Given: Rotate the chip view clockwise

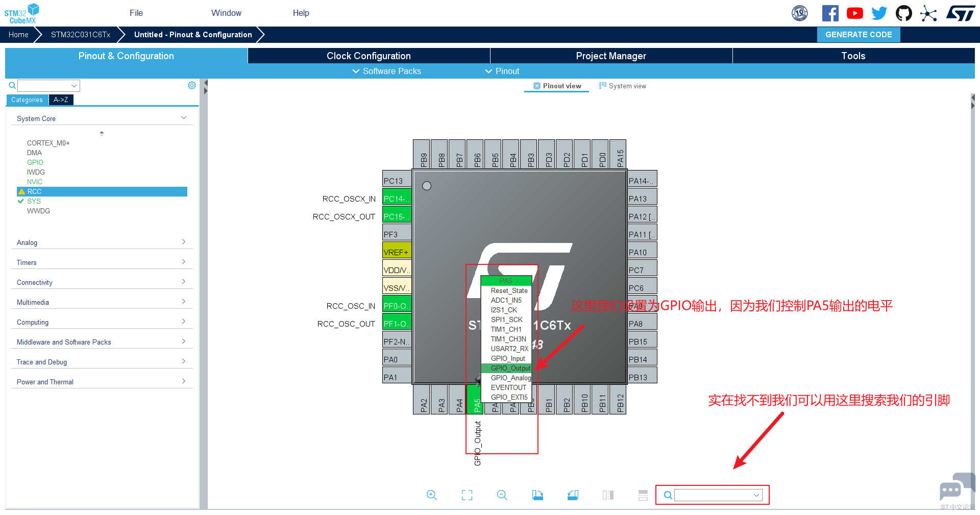Looking at the screenshot, I should 537,495.
